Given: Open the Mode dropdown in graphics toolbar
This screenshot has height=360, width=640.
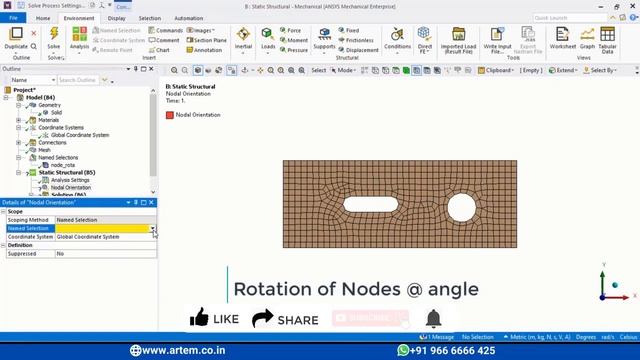Looking at the screenshot, I should (343, 70).
